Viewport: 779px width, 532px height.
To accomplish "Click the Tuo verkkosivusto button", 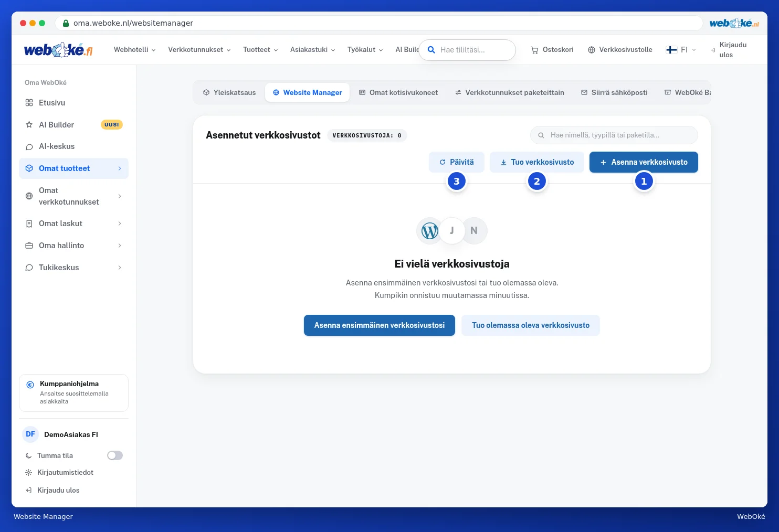I will coord(537,162).
